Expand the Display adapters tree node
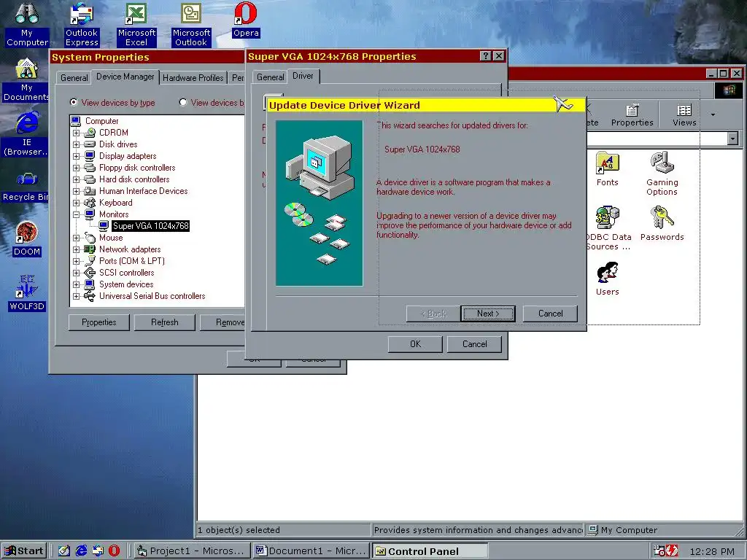This screenshot has height=560, width=747. [x=76, y=156]
